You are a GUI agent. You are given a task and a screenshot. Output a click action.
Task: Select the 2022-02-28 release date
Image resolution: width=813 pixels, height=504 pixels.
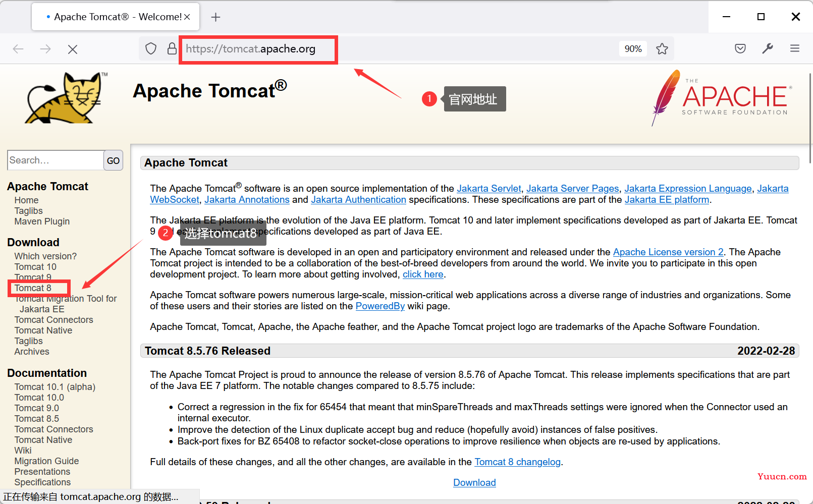(766, 351)
